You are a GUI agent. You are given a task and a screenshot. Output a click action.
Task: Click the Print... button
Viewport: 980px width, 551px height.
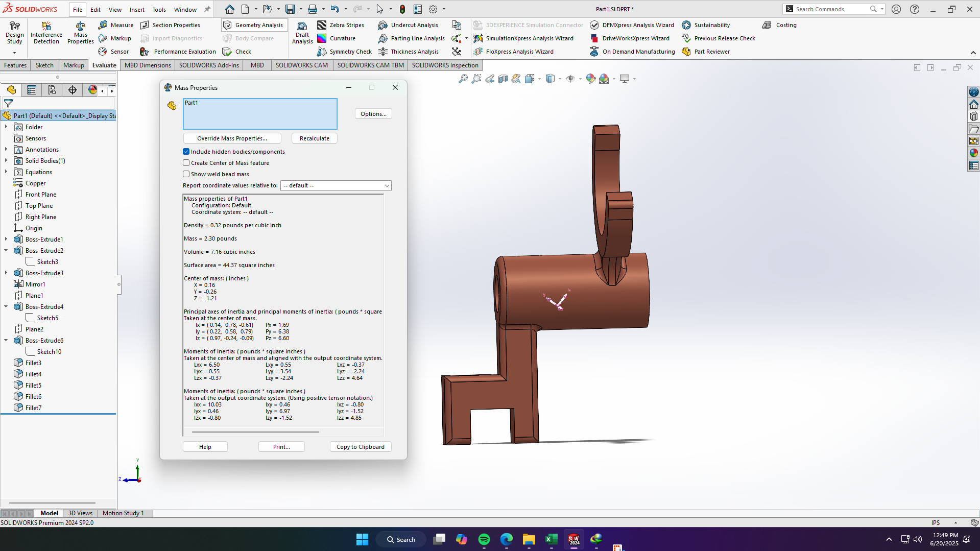281,447
